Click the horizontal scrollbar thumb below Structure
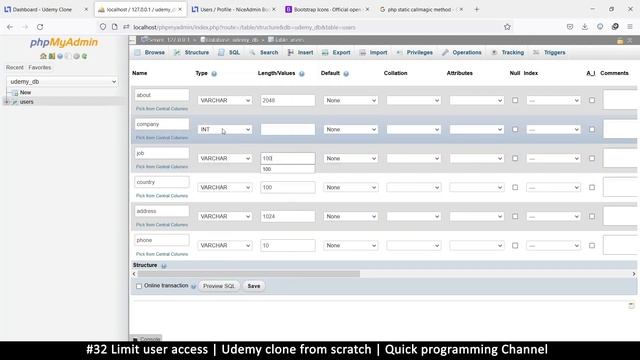The width and height of the screenshot is (640, 360). (x=249, y=274)
